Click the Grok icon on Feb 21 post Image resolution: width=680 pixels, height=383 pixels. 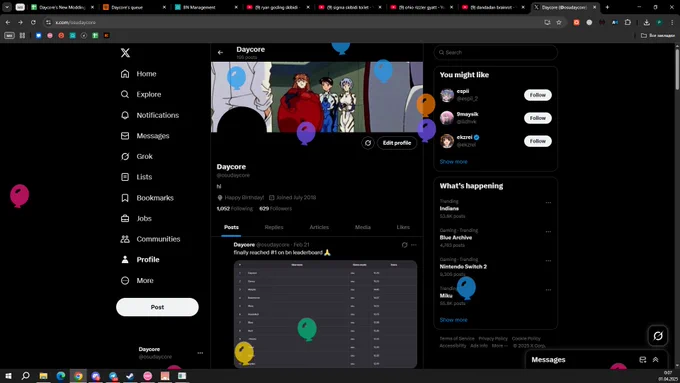click(404, 245)
